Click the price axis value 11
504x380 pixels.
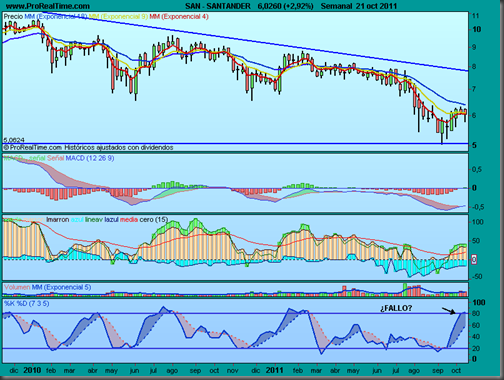pos(475,16)
